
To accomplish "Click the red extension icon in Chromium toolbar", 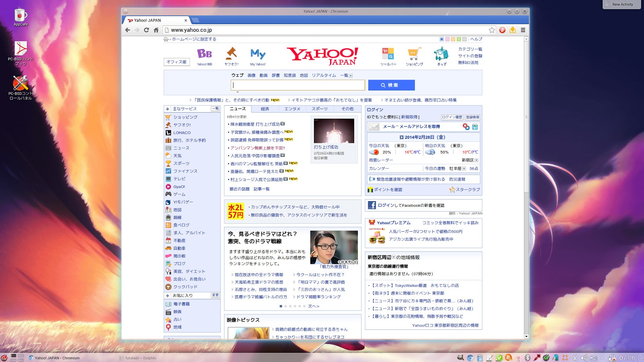I will (502, 30).
